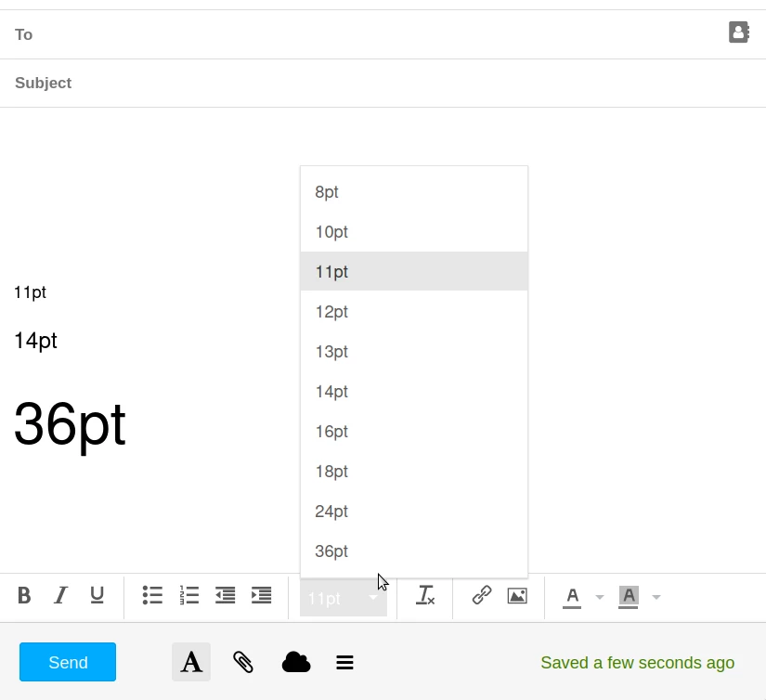Decrease the indent level

pos(226,596)
